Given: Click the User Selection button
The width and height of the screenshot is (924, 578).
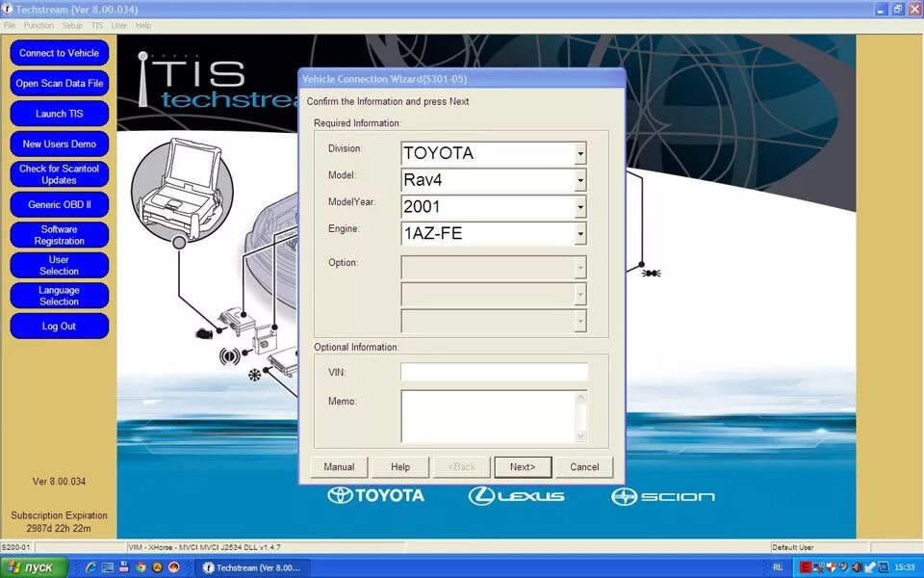Looking at the screenshot, I should pyautogui.click(x=59, y=266).
